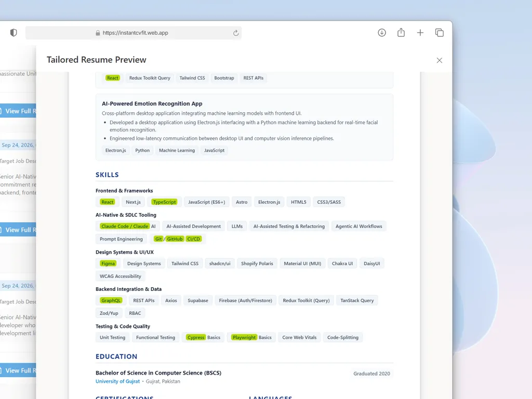Reload the page with the refresh icon
The width and height of the screenshot is (532, 399).
236,33
